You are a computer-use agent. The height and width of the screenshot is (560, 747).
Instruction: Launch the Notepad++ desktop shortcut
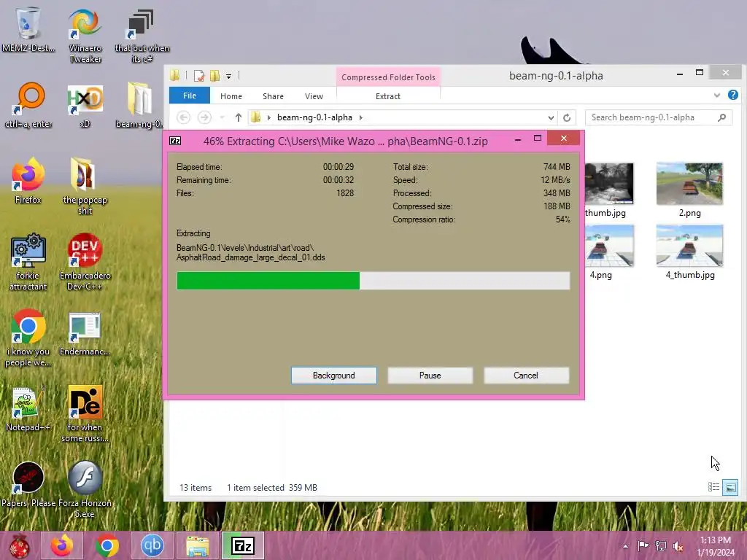click(x=26, y=402)
